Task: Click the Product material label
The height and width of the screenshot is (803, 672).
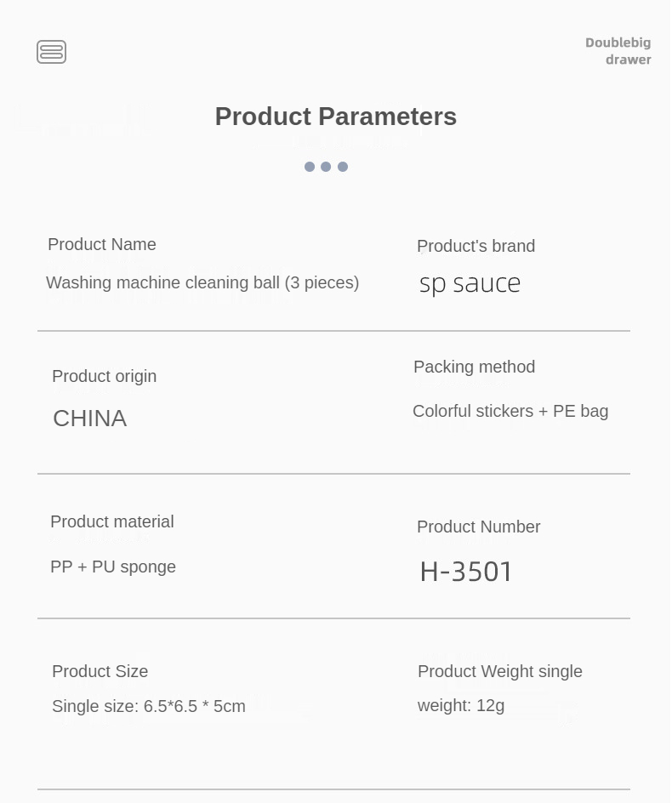Action: click(111, 522)
